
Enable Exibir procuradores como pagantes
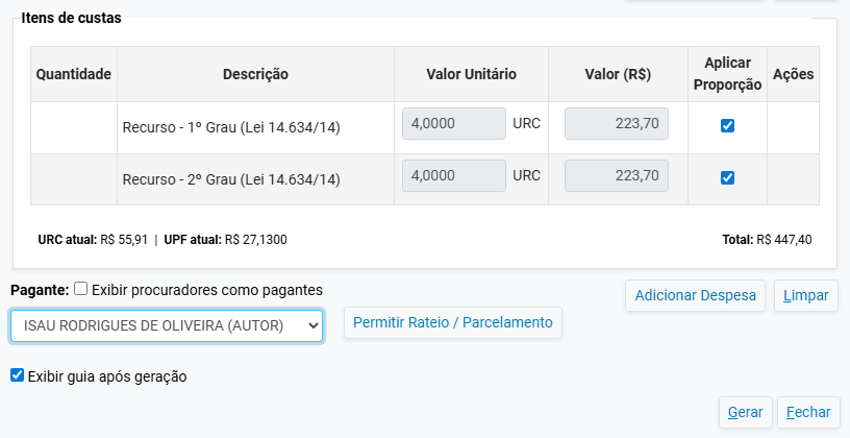coord(81,290)
